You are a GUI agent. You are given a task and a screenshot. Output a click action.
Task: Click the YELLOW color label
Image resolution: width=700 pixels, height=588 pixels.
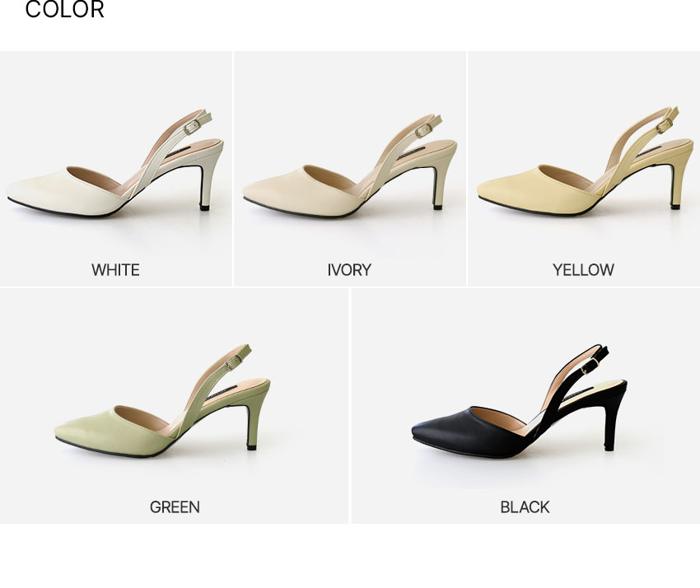coord(583,270)
